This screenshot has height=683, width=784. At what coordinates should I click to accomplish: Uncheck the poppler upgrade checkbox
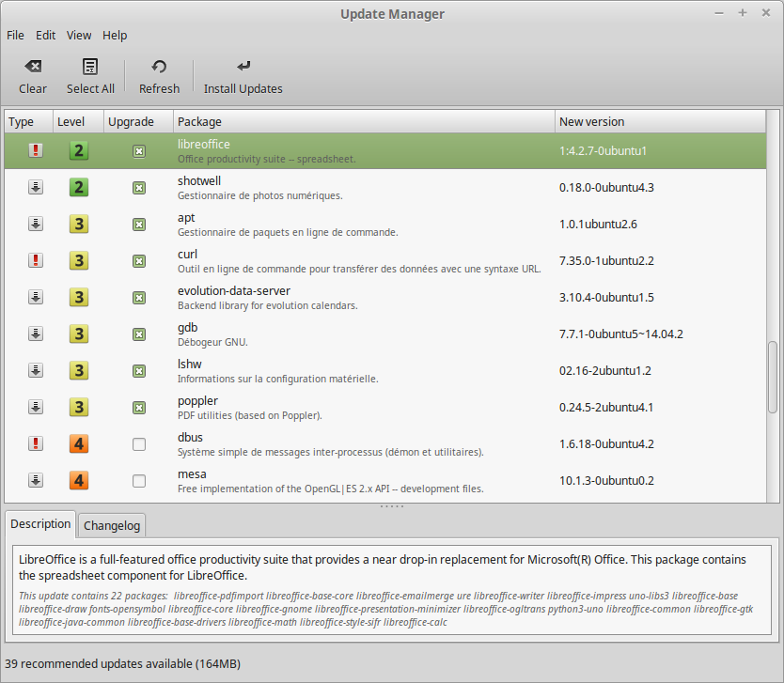click(139, 408)
